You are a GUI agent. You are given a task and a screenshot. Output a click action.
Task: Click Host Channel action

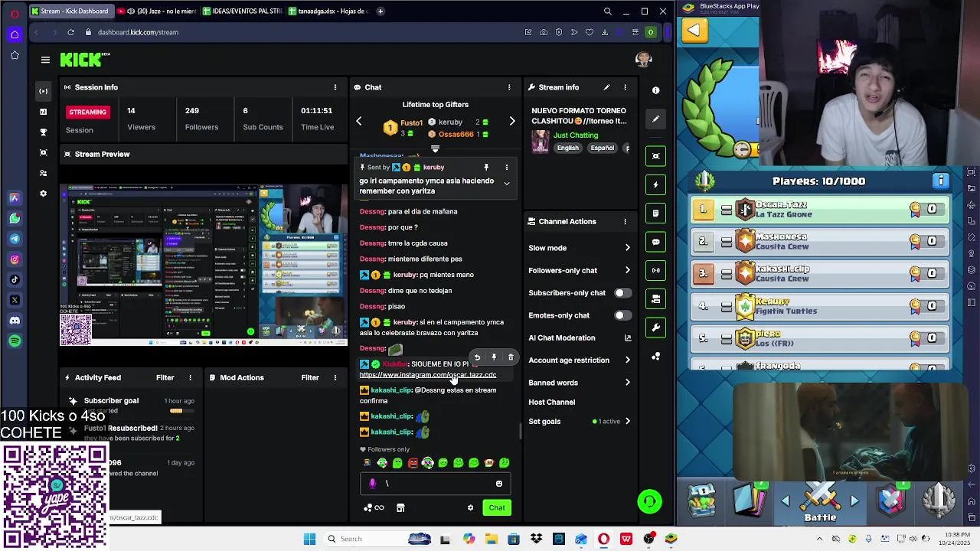pos(551,403)
